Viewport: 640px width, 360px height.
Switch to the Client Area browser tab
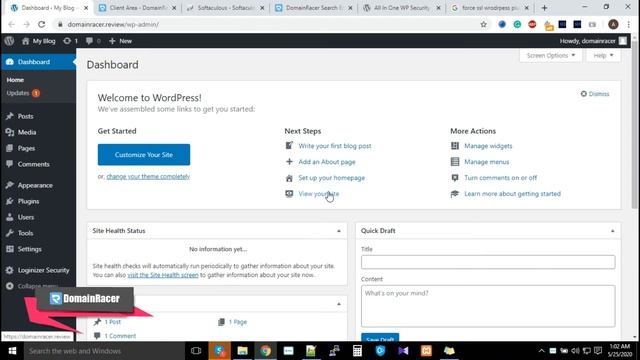click(x=137, y=8)
